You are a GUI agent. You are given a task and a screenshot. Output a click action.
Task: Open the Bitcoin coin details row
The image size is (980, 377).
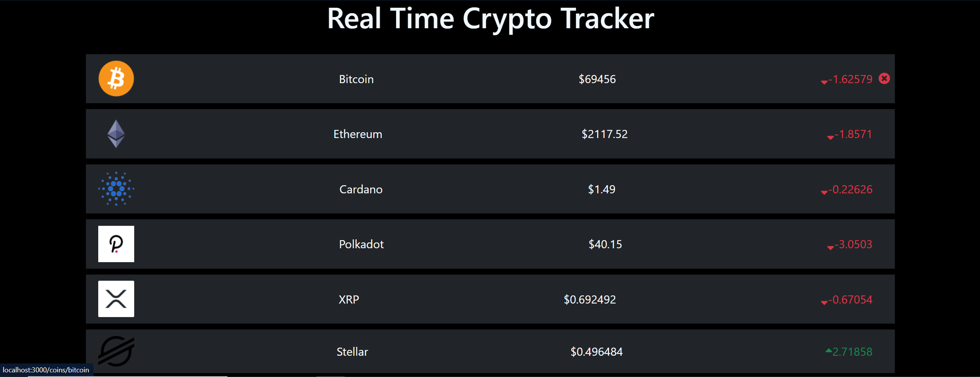(x=356, y=79)
